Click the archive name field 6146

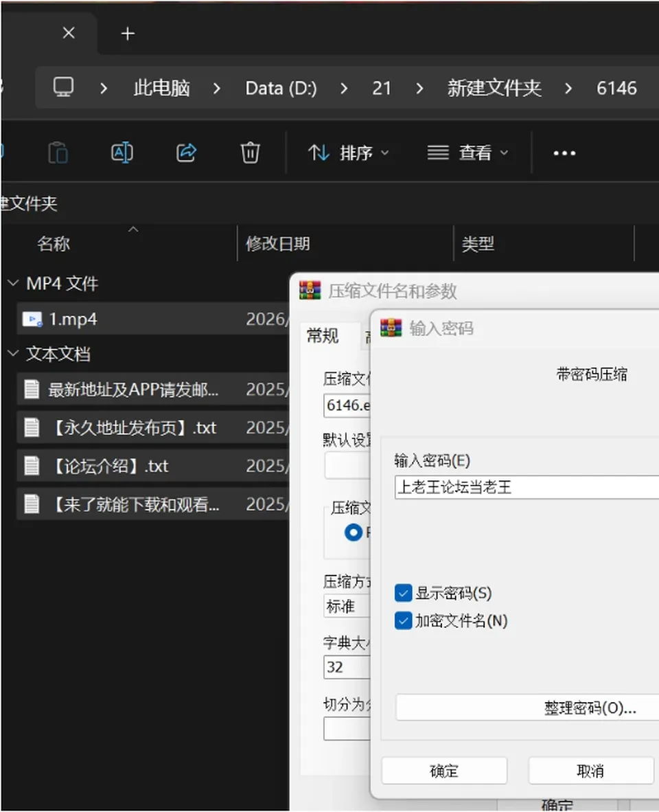click(347, 405)
